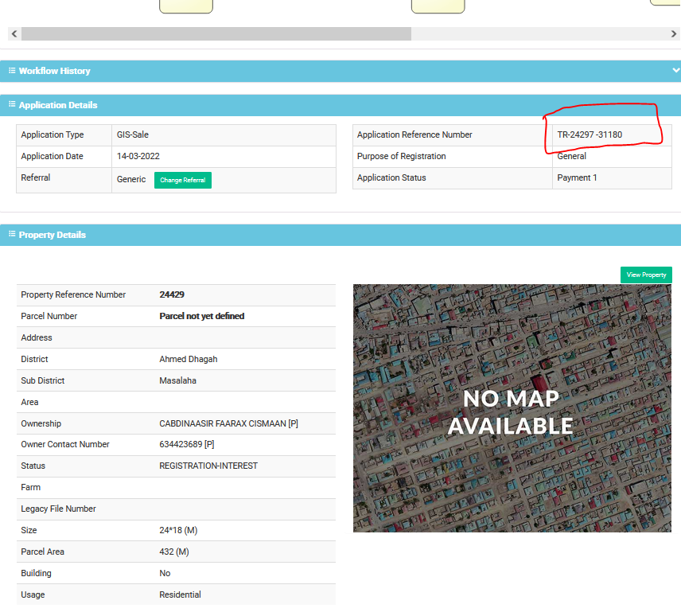Image resolution: width=681 pixels, height=616 pixels.
Task: Click the left arrow of horizontal scrollbar
Action: coord(14,34)
